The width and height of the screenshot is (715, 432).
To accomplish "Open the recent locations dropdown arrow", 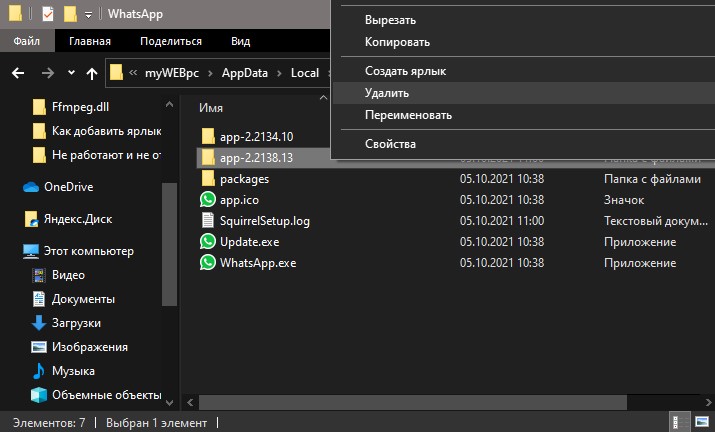I will pos(71,73).
